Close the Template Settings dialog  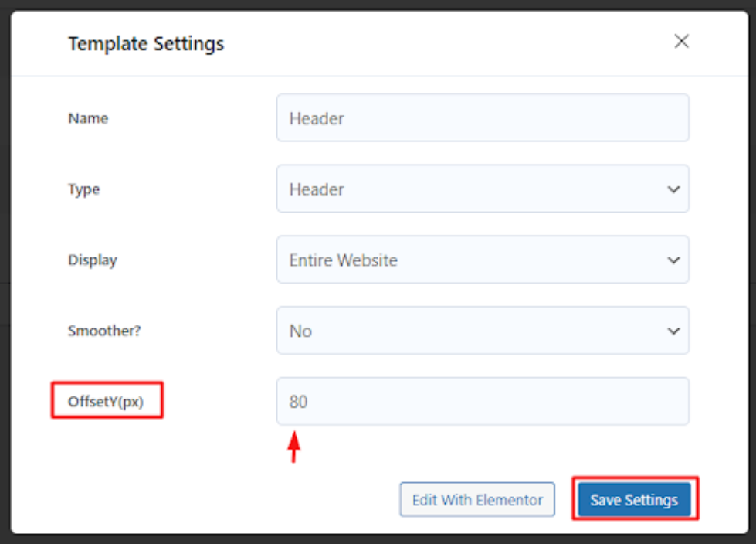(x=681, y=42)
